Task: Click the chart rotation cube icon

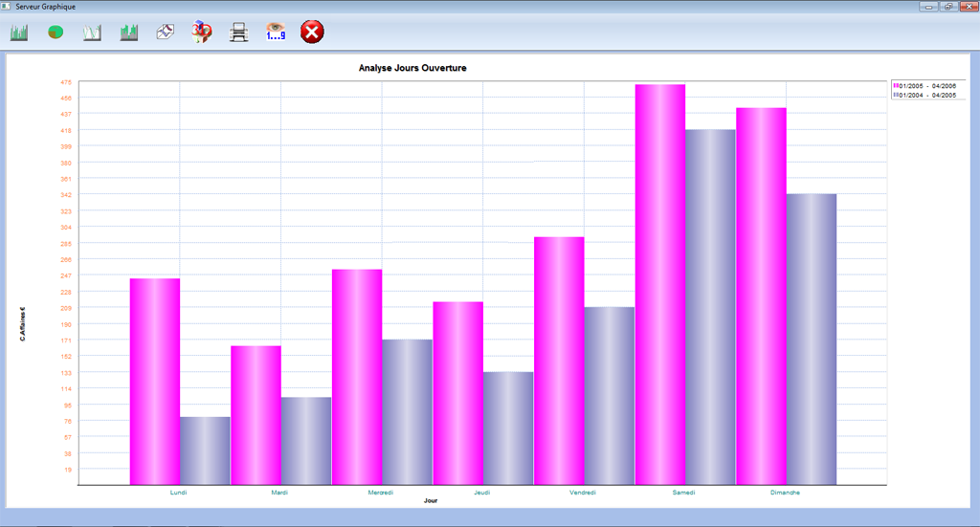Action: click(166, 33)
